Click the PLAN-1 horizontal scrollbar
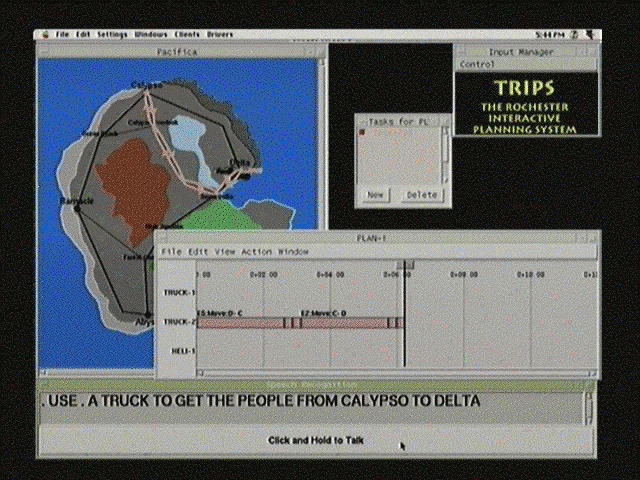 (x=396, y=373)
